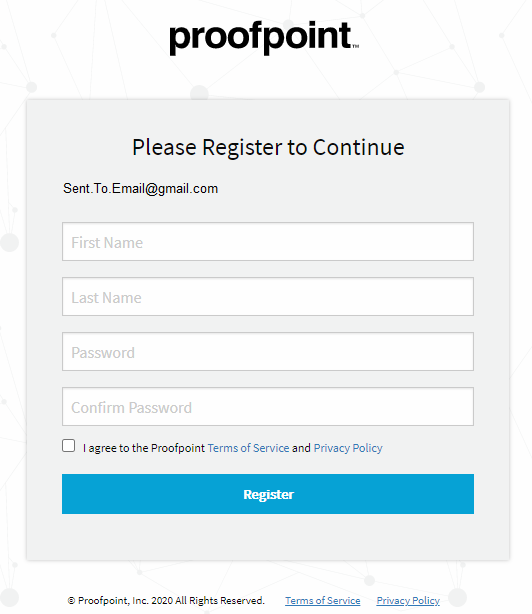Open Privacy Policy link beside checkbox
This screenshot has width=532, height=614.
pyautogui.click(x=348, y=448)
